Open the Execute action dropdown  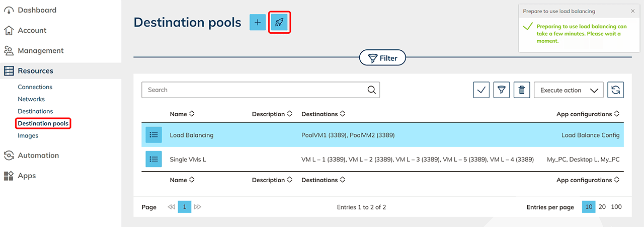(x=569, y=90)
